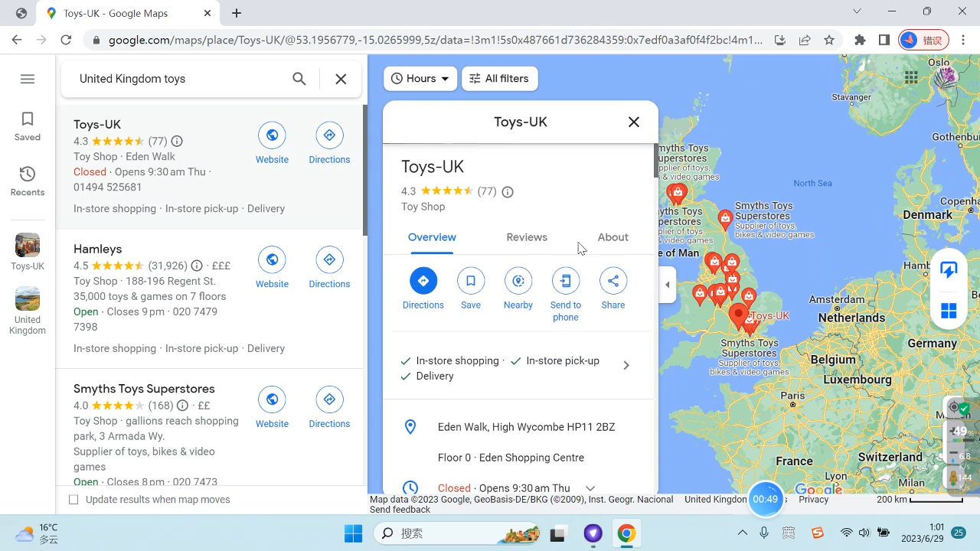Click the blue Directions icon in Toys-UK panel
This screenshot has width=980, height=551.
[x=423, y=282]
